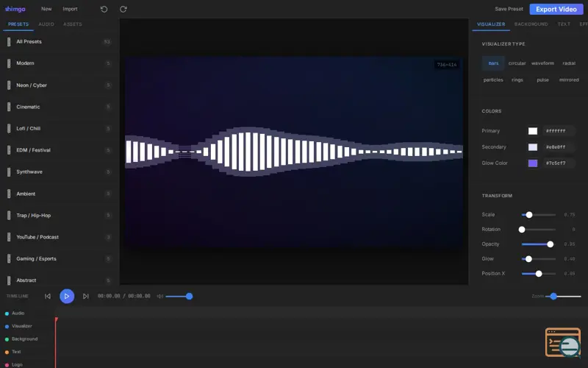588x368 pixels.
Task: Click the Background track green dot
Action: click(7, 339)
